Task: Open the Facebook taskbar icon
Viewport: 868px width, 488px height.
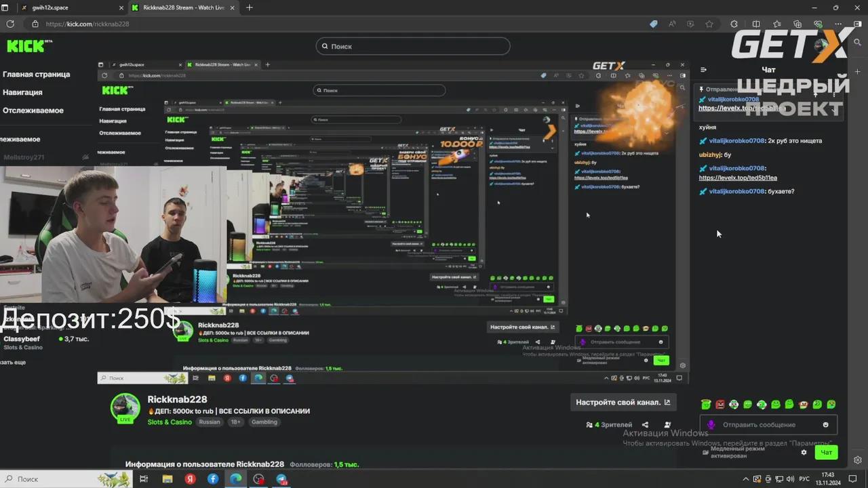Action: point(213,479)
